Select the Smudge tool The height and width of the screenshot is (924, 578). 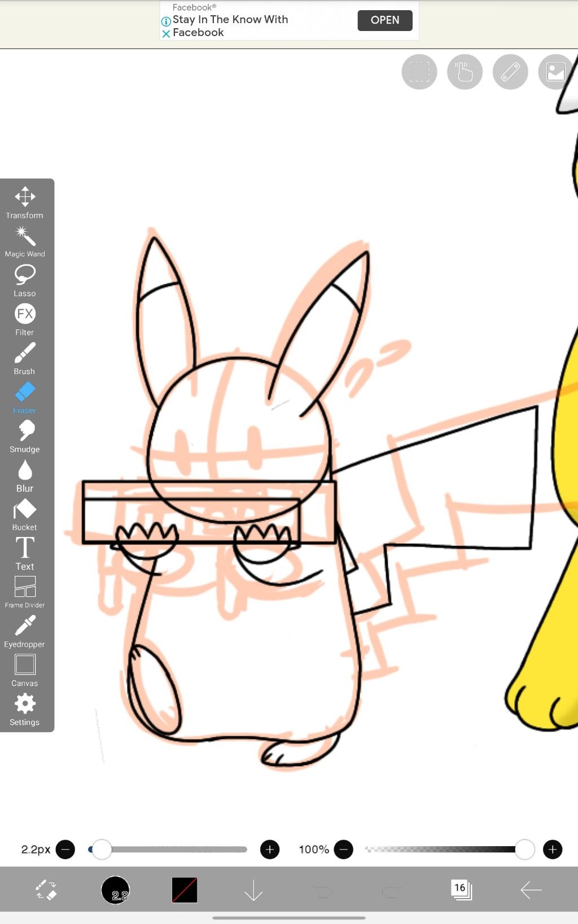click(25, 437)
